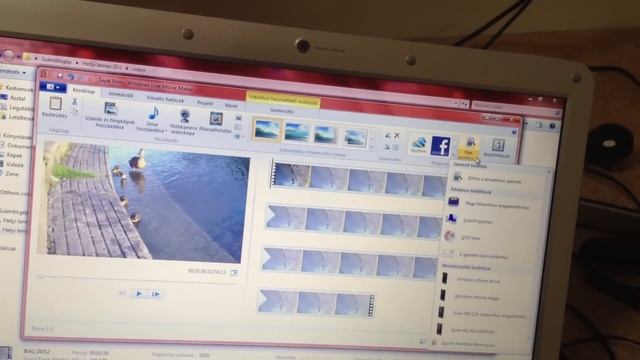Expand the AutoMovie themes gallery arrow
Viewport: 640px width, 360px height.
pyautogui.click(x=372, y=147)
